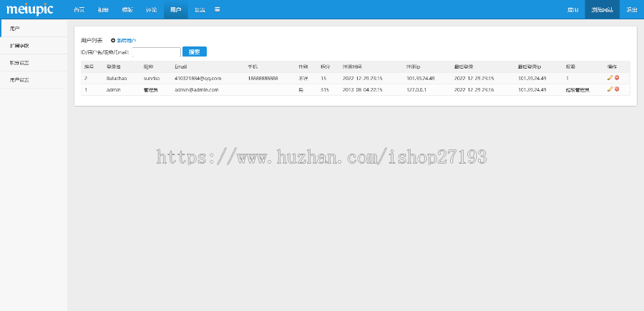Delete the admin user via red icon
This screenshot has width=644, height=311.
pos(617,89)
